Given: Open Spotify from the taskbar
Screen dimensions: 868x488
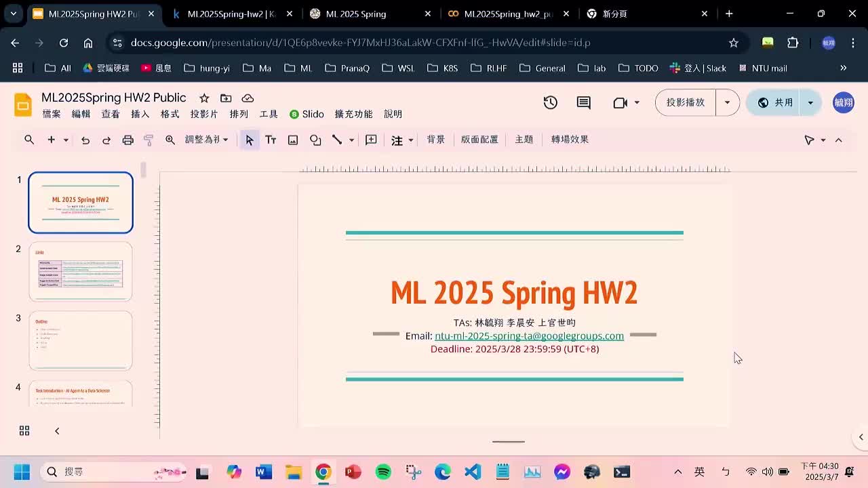Looking at the screenshot, I should (x=383, y=472).
